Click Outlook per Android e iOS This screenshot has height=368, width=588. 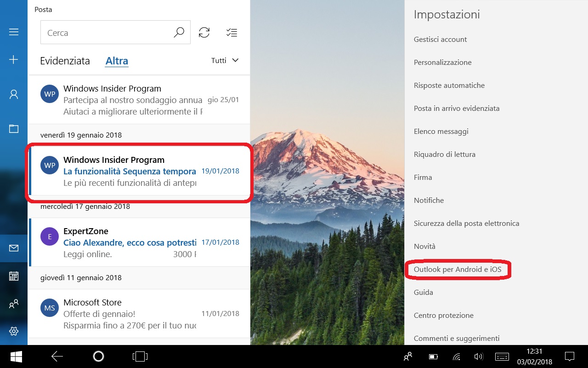pyautogui.click(x=458, y=269)
